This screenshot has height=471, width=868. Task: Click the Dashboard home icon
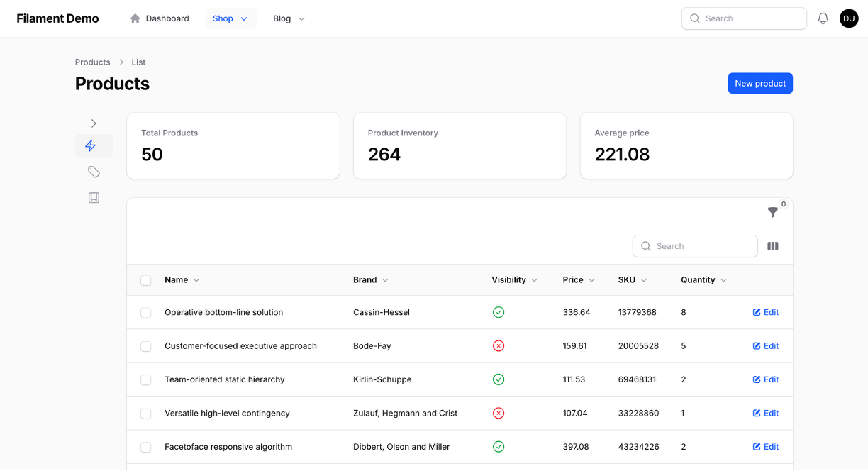pyautogui.click(x=134, y=18)
